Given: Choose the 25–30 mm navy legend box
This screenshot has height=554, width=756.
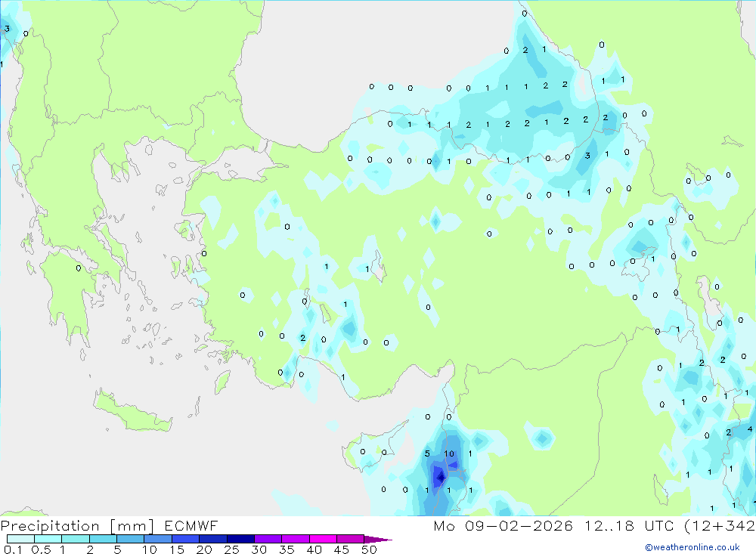Looking at the screenshot, I should click(x=240, y=539).
